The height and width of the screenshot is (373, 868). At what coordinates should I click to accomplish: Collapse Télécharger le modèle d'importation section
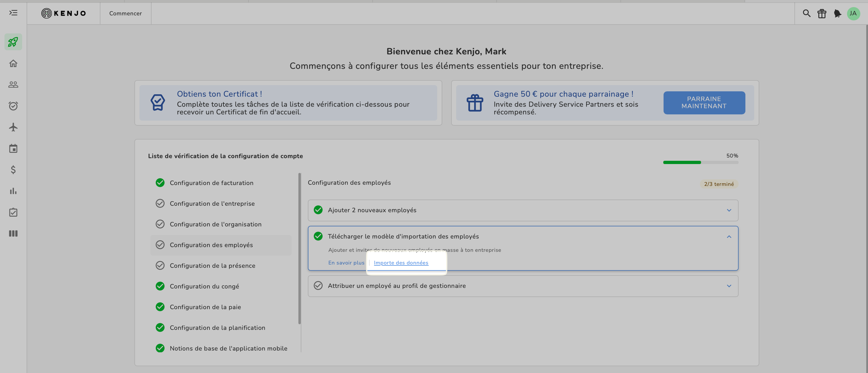729,236
